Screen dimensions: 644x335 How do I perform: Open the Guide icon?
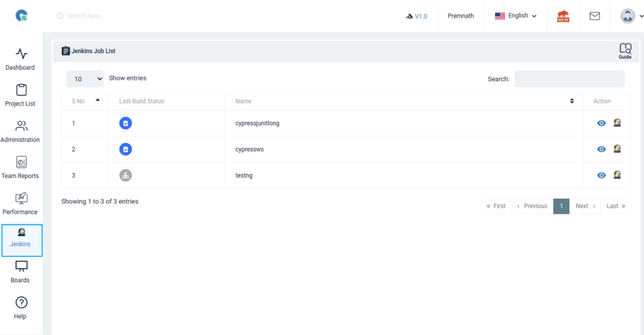click(625, 51)
